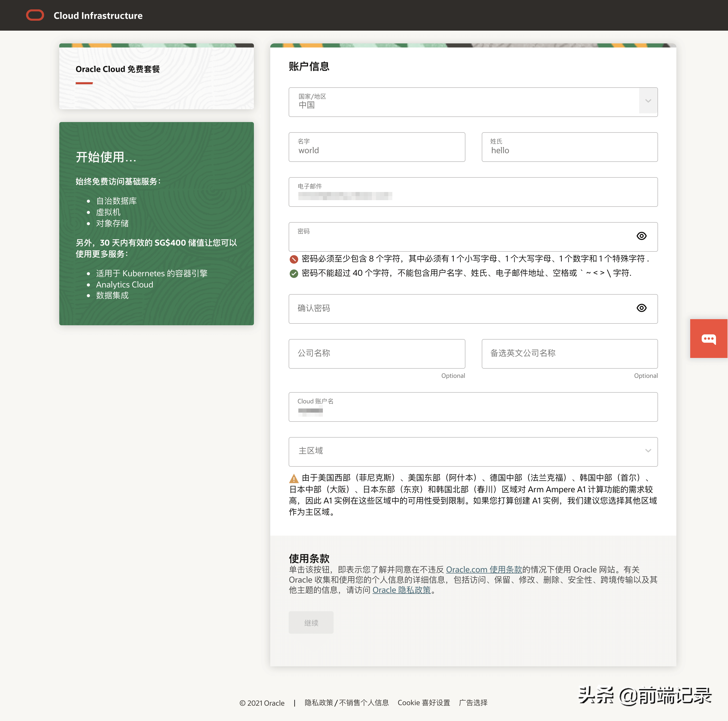Image resolution: width=728 pixels, height=721 pixels.
Task: Click the 公司名称 company name field
Action: (x=377, y=354)
